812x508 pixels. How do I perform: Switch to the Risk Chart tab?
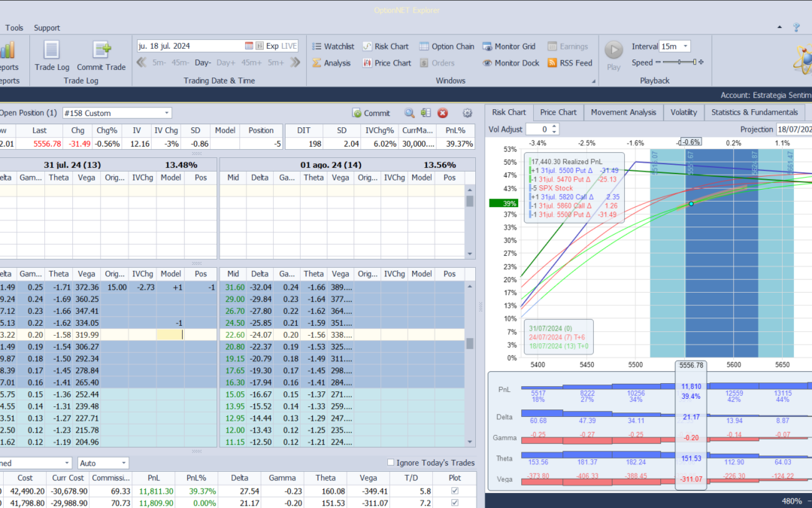[x=508, y=112]
